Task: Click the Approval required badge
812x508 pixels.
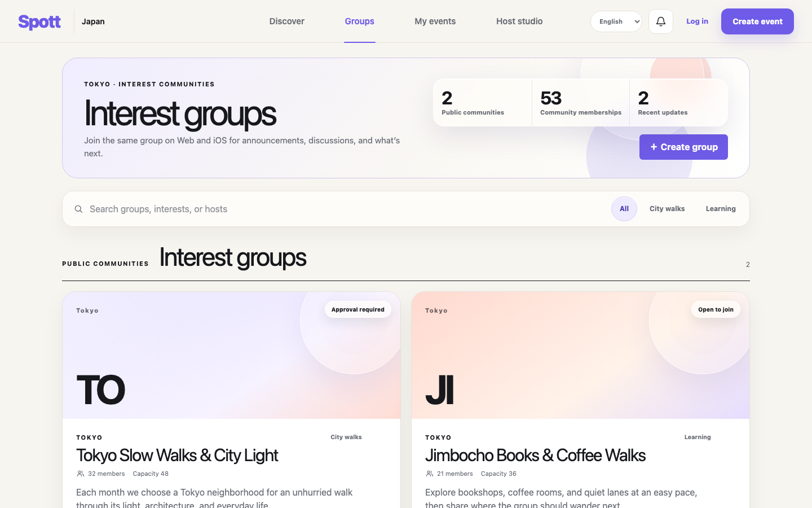Action: click(358, 309)
